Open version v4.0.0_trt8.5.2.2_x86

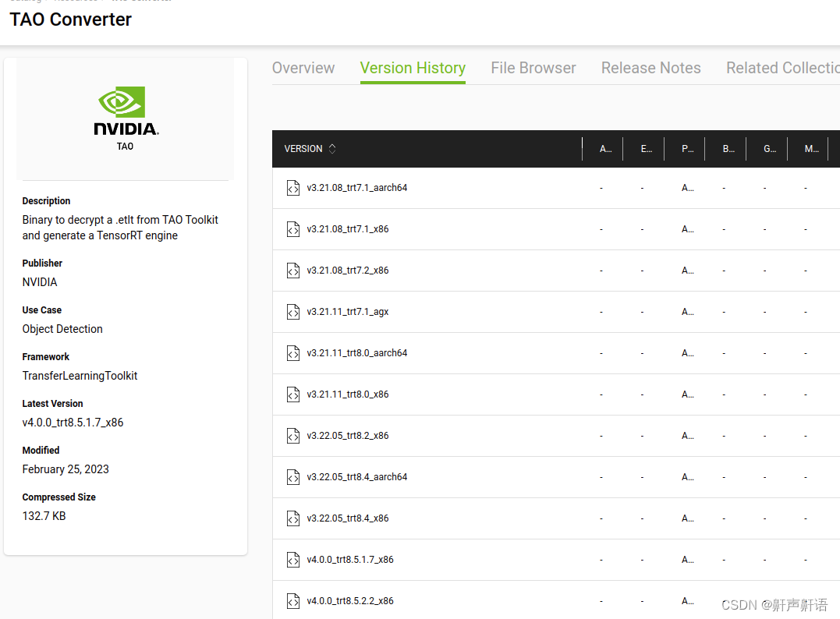point(350,601)
